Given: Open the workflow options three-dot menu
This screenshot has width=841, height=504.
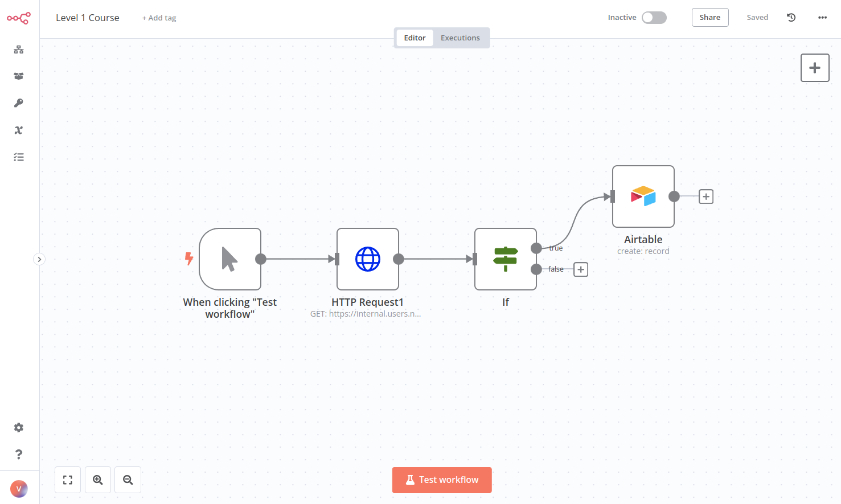Looking at the screenshot, I should click(x=822, y=17).
